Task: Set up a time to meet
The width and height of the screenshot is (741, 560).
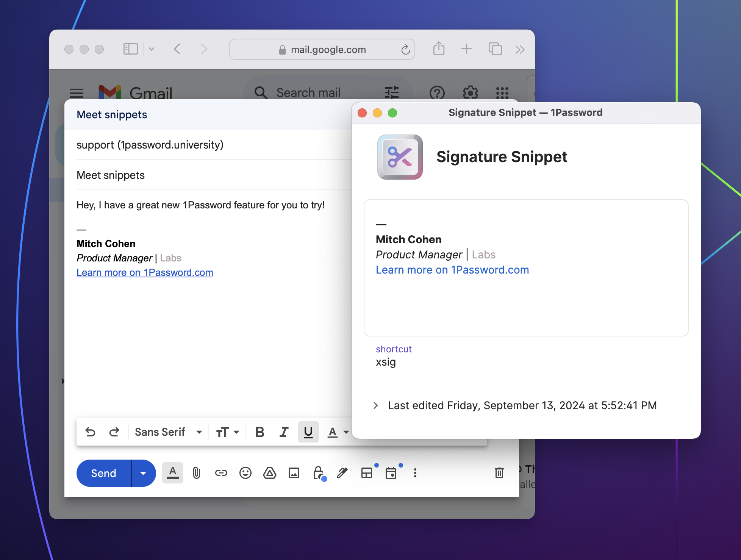Action: click(x=391, y=473)
